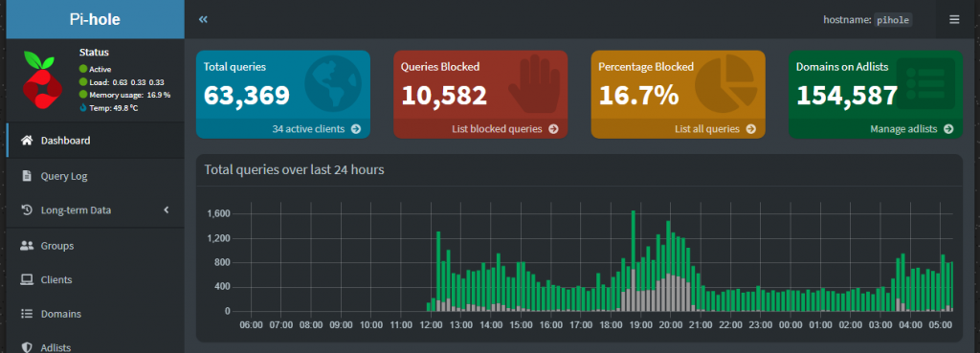This screenshot has height=353, width=980.
Task: Click the tallest chart bar near 19:00
Action: click(x=634, y=260)
